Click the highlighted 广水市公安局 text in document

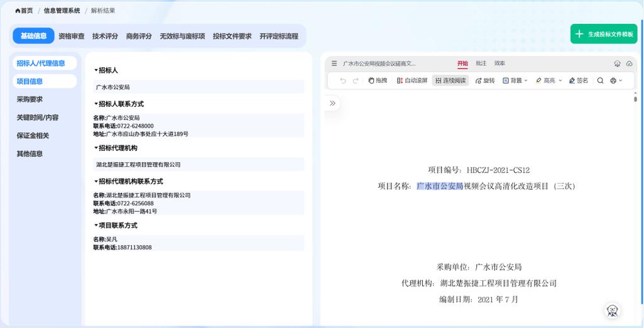440,186
